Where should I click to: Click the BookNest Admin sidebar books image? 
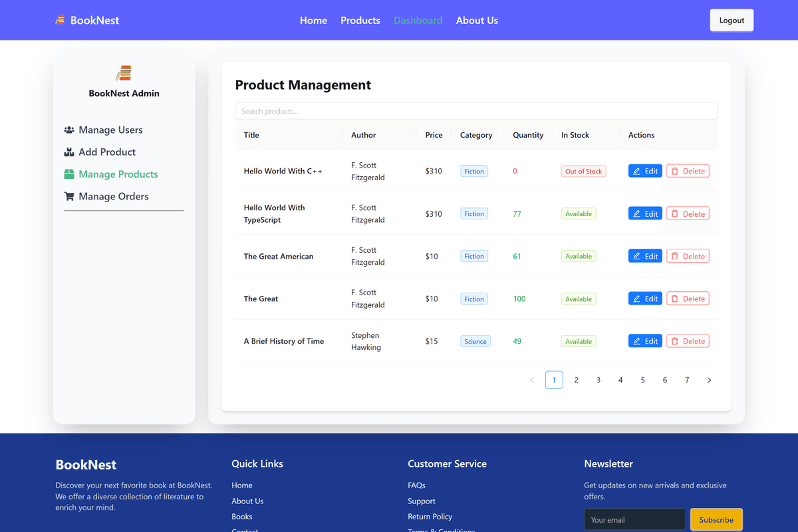click(124, 72)
